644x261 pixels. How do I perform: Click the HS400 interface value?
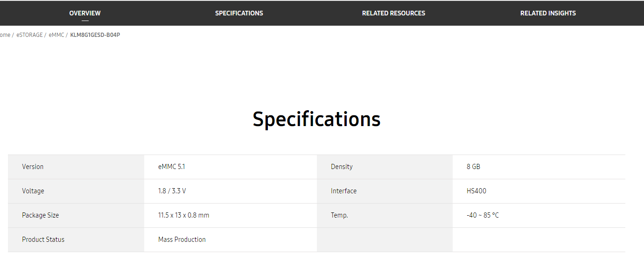coord(476,191)
